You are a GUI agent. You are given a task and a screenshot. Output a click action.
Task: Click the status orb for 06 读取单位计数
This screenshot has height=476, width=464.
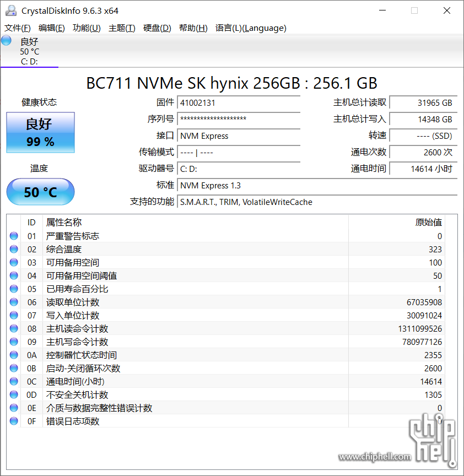tap(14, 302)
